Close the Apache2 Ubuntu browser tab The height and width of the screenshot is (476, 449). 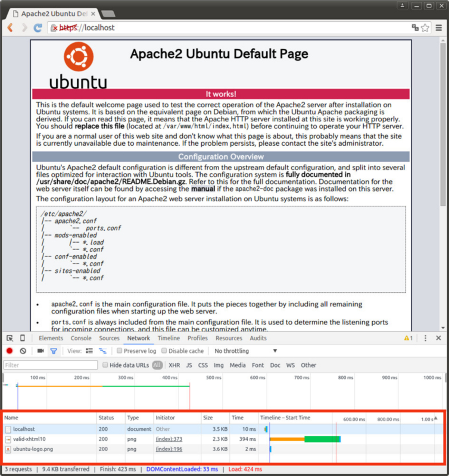coord(93,14)
